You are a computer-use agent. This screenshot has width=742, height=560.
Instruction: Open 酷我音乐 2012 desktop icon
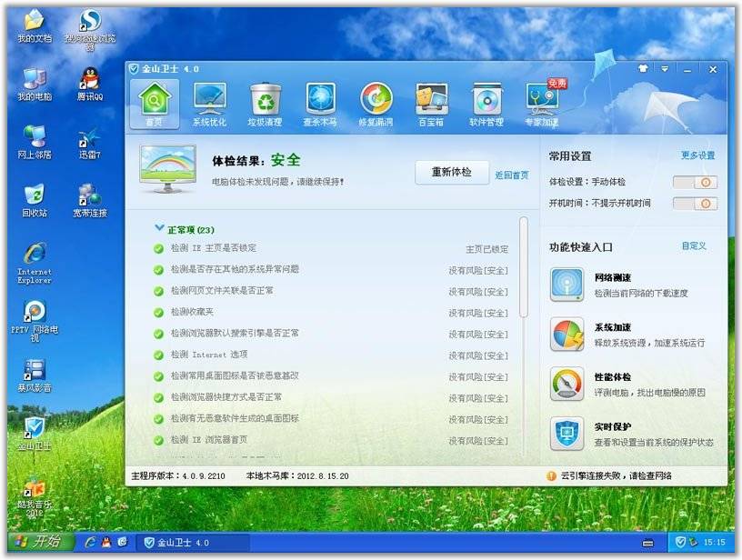click(x=35, y=496)
